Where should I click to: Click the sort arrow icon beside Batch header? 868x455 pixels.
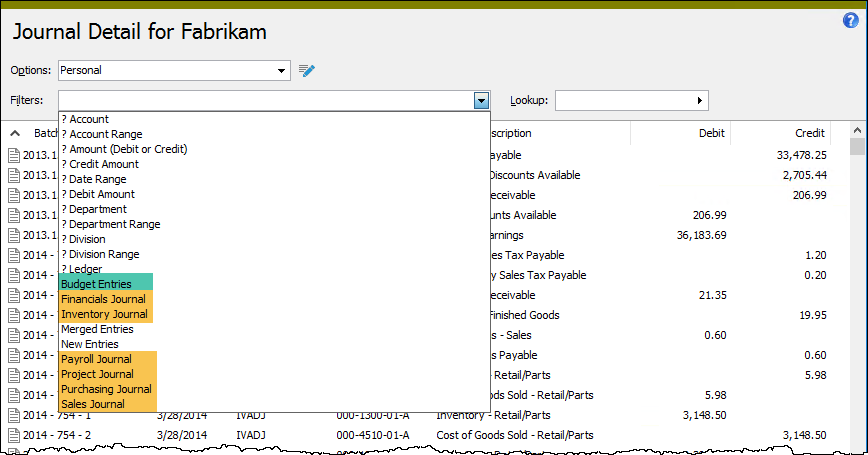pyautogui.click(x=15, y=133)
